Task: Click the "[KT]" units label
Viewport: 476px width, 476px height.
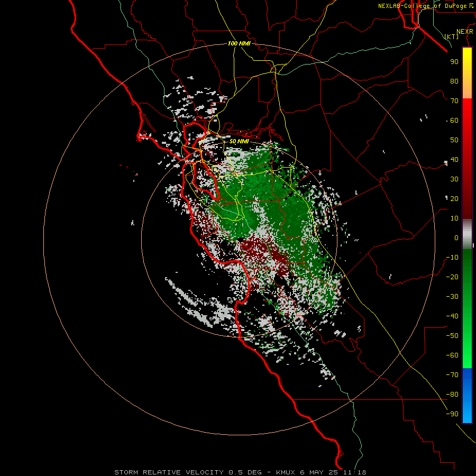Action: click(452, 36)
